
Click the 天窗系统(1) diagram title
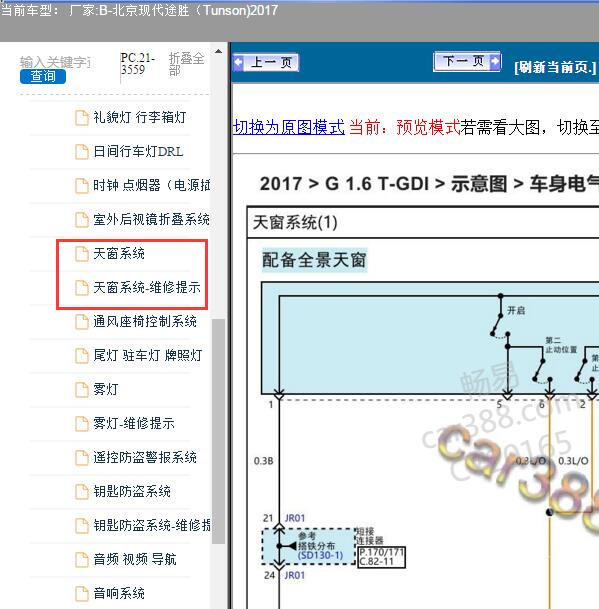pos(295,223)
